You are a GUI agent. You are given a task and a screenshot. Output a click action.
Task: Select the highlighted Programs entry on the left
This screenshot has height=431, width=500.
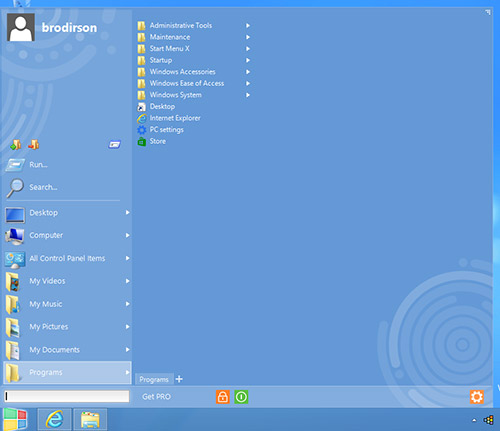pos(67,372)
